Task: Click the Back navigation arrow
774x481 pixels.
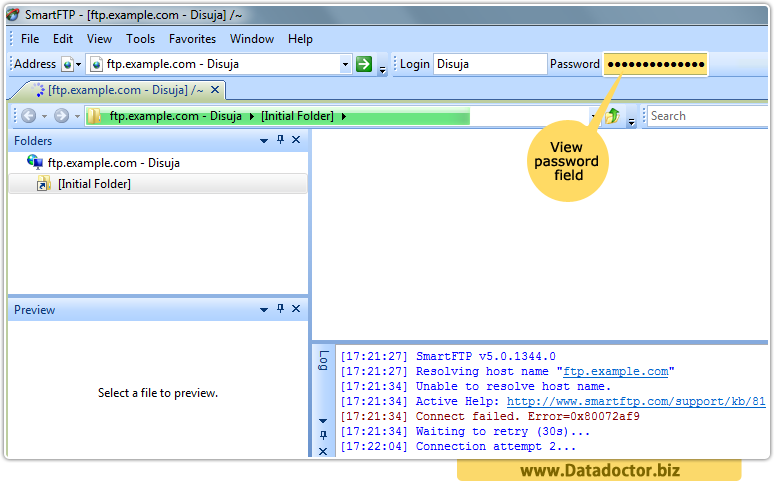Action: pyautogui.click(x=29, y=116)
